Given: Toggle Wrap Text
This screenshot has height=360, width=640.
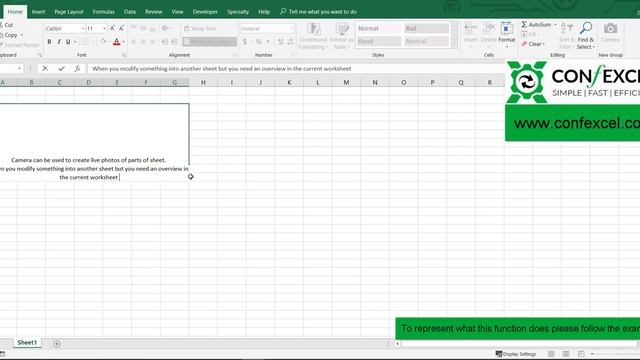Looking at the screenshot, I should pos(200,28).
